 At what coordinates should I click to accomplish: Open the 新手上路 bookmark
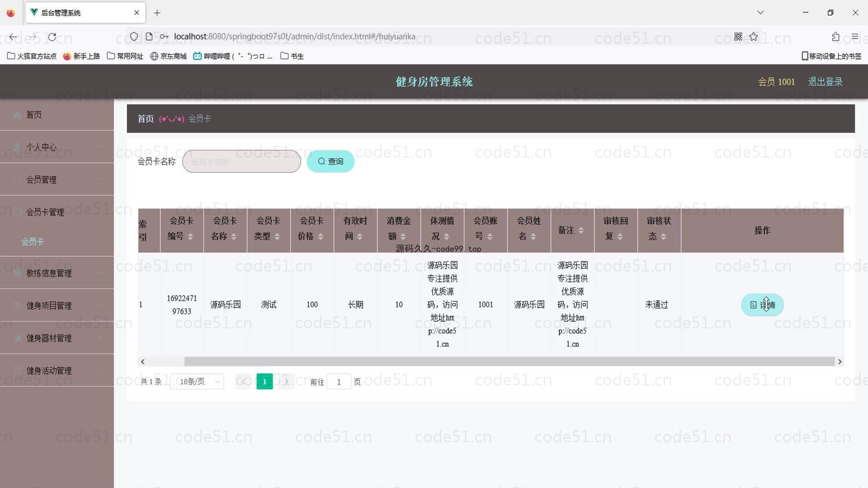81,56
